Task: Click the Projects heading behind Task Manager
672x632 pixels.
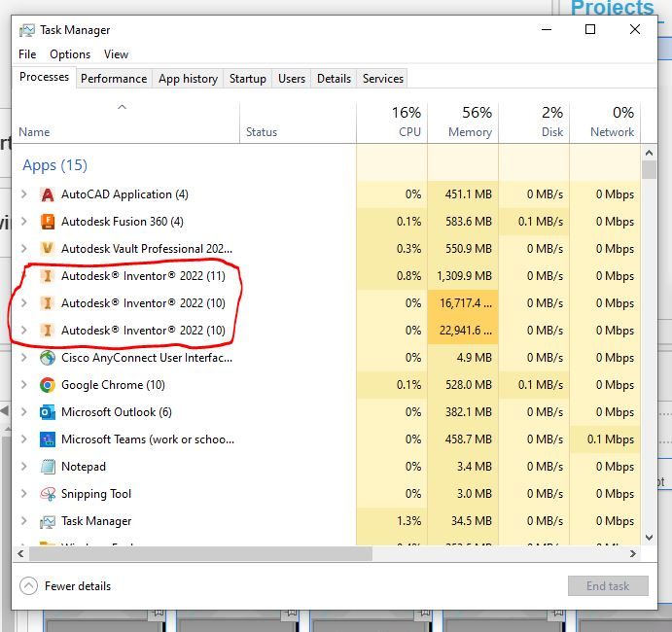Action: [612, 7]
